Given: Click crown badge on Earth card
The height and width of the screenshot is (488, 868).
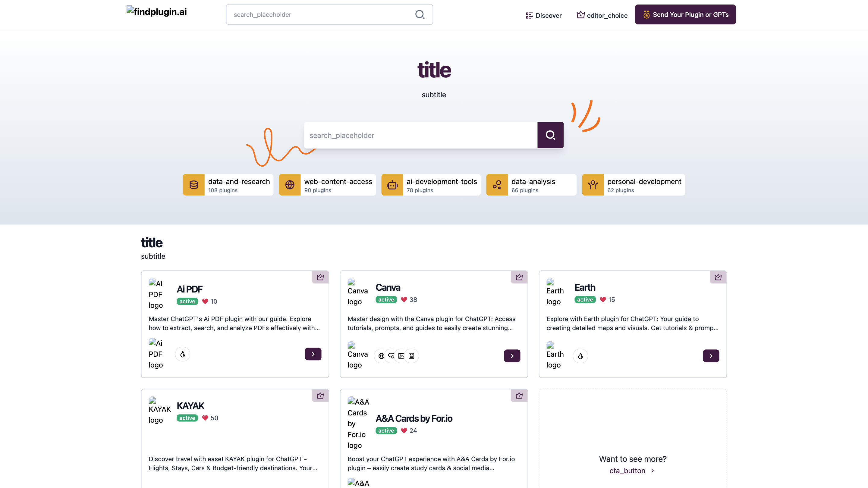Looking at the screenshot, I should tap(718, 277).
